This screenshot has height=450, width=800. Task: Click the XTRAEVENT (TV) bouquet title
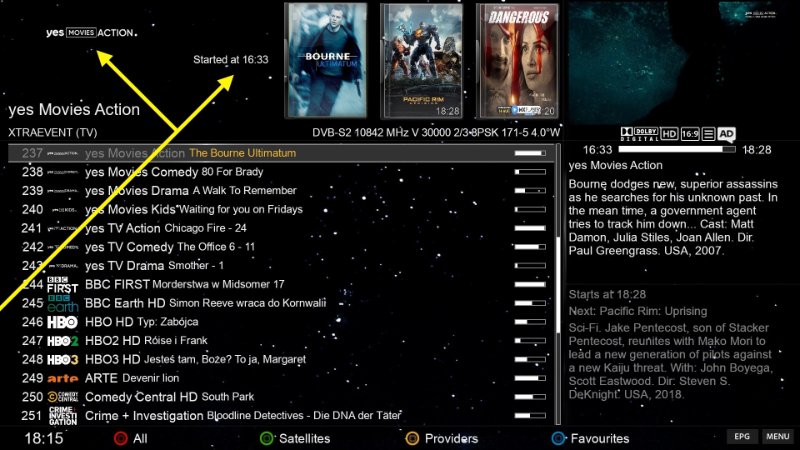53,133
